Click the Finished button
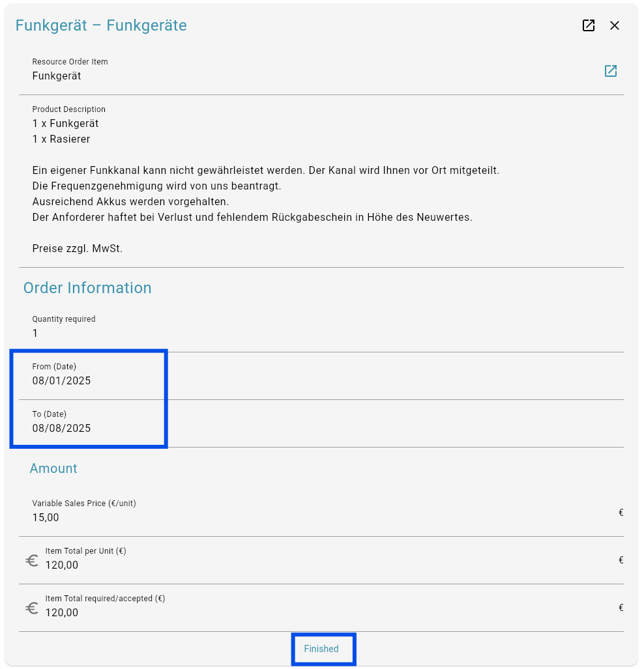 click(x=321, y=649)
